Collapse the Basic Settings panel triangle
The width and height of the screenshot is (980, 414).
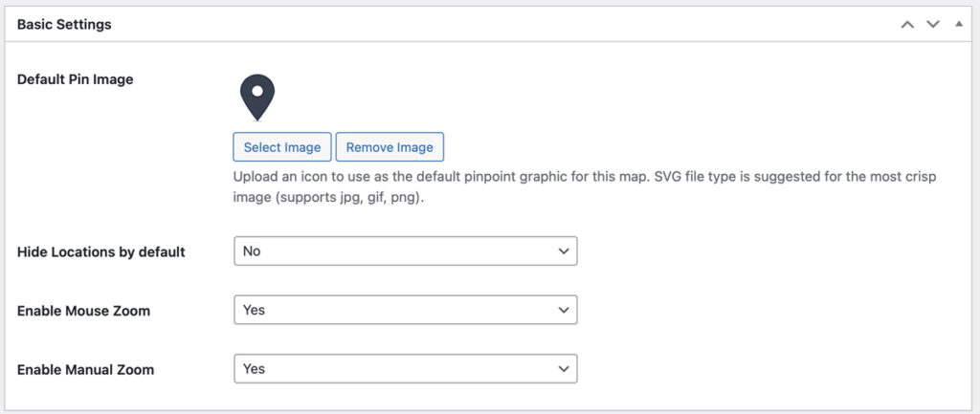(958, 25)
